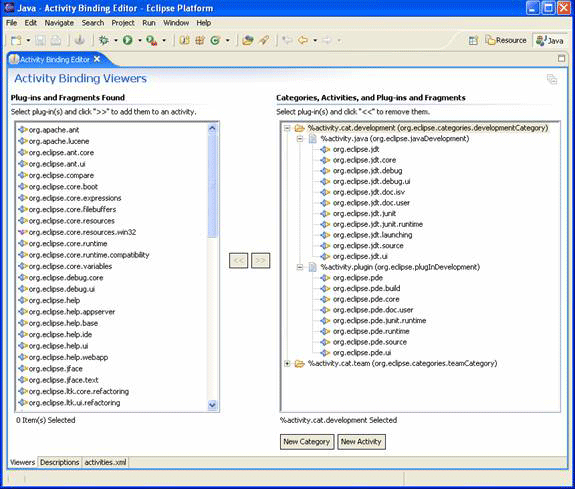Open the Window menu
Screen dimensions: 575x489
(x=176, y=23)
